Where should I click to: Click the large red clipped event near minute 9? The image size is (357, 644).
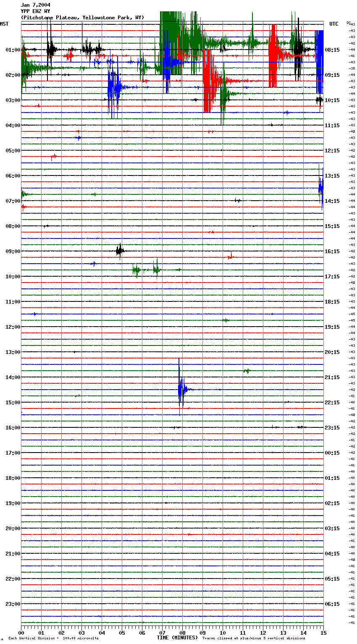click(210, 81)
